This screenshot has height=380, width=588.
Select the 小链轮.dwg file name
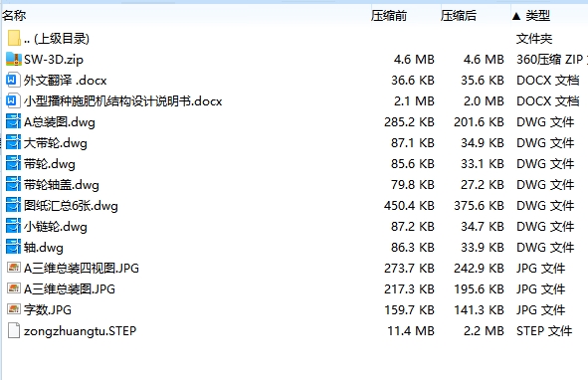point(56,227)
